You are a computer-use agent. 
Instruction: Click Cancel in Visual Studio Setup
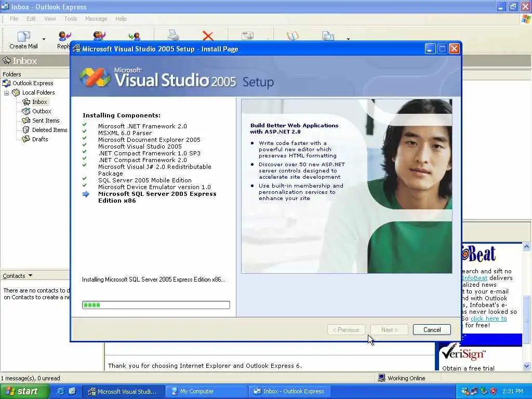tap(432, 330)
